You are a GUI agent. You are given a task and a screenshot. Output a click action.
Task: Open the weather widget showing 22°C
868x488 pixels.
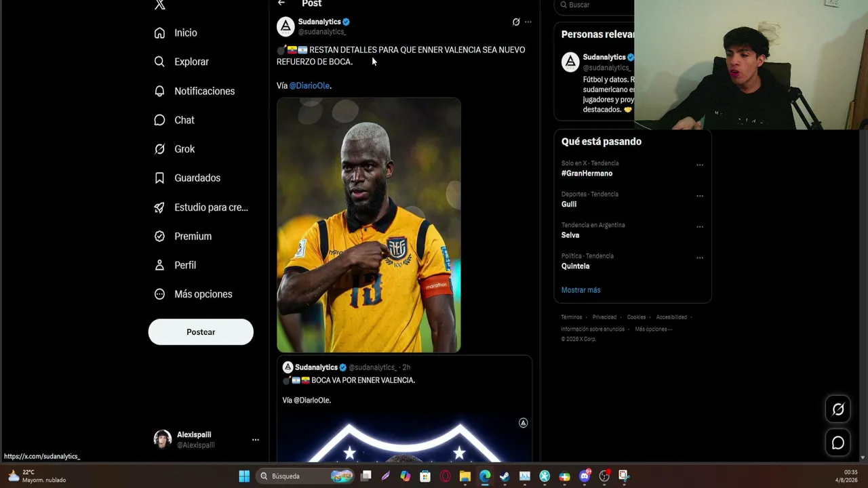(37, 476)
